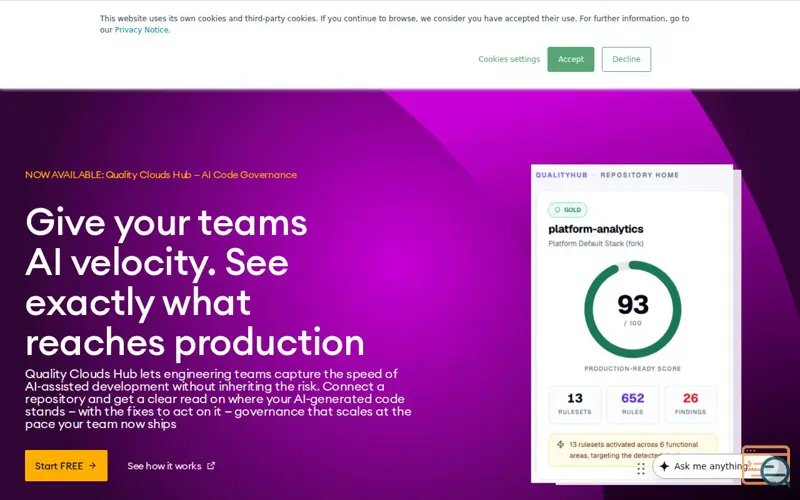
Task: Open the 13 Rulesets stat tile
Action: tap(574, 404)
